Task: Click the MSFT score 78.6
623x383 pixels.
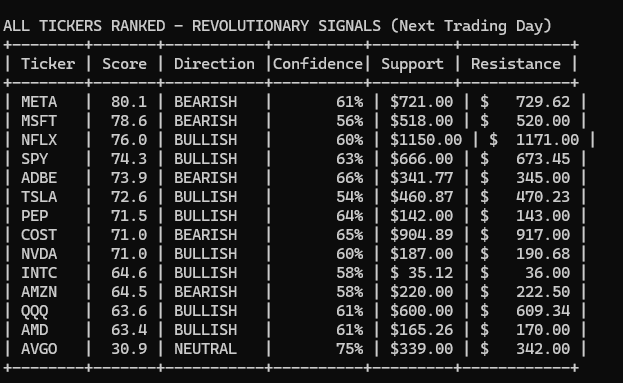Action: (x=129, y=121)
